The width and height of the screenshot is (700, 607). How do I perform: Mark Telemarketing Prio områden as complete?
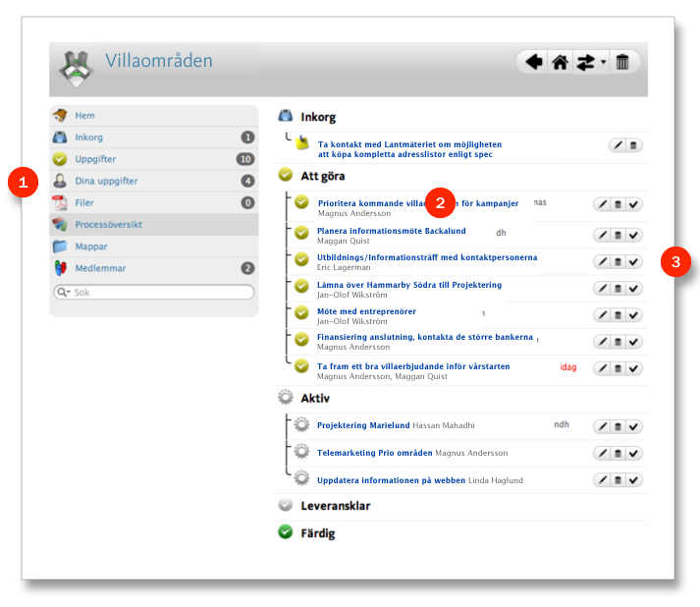pyautogui.click(x=633, y=453)
